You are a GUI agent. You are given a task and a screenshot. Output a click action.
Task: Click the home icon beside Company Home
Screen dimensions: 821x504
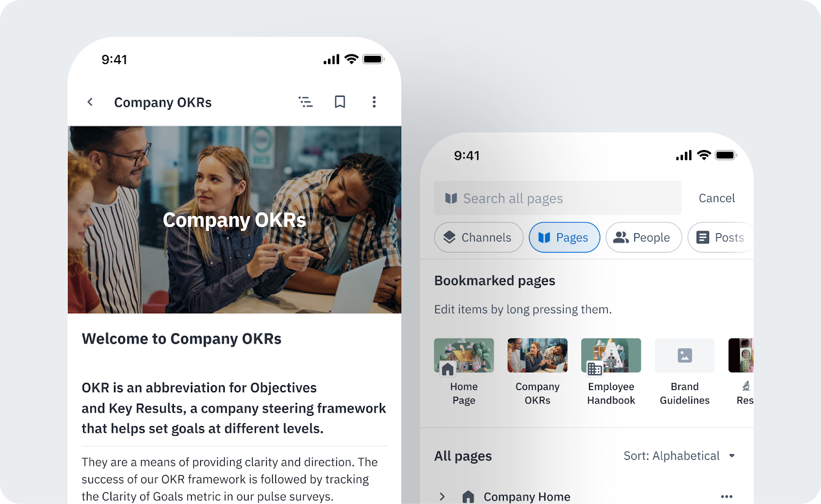[x=468, y=496]
